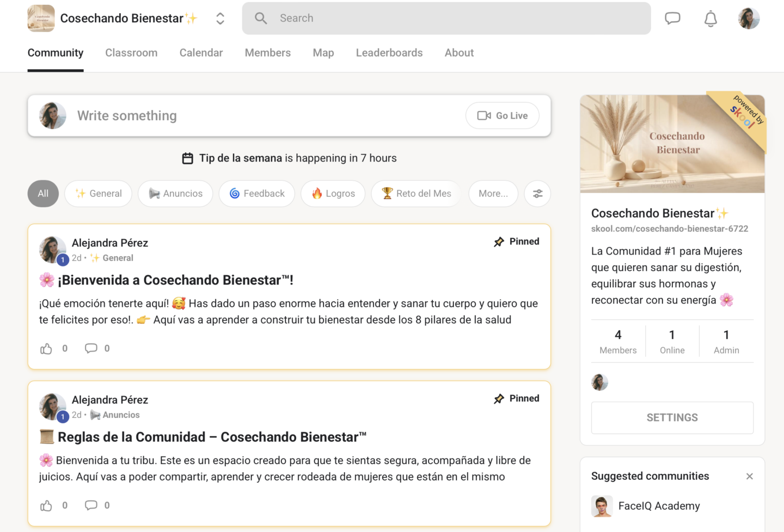Image resolution: width=784 pixels, height=532 pixels.
Task: Click the Cosechando Bienestar group logo
Action: (41, 18)
